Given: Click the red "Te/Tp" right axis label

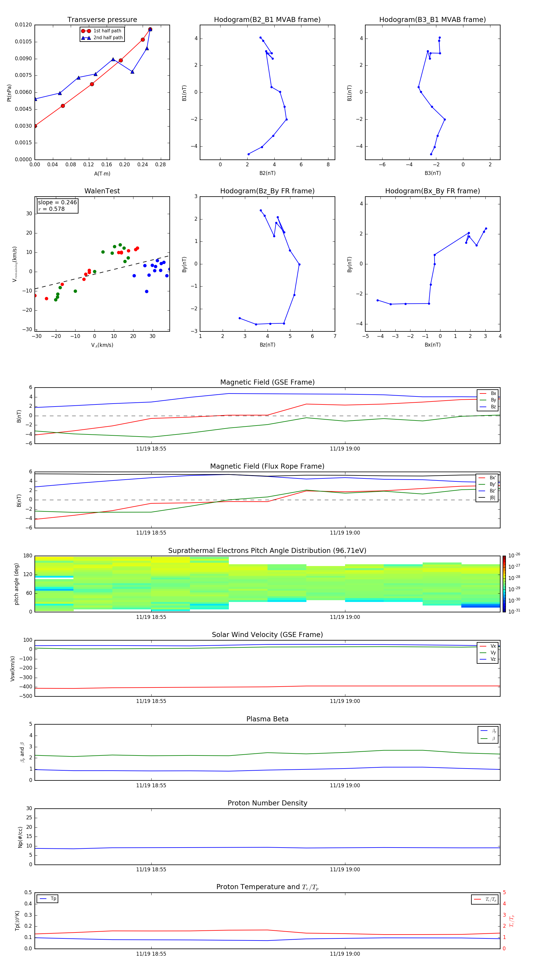Looking at the screenshot, I should point(512,921).
